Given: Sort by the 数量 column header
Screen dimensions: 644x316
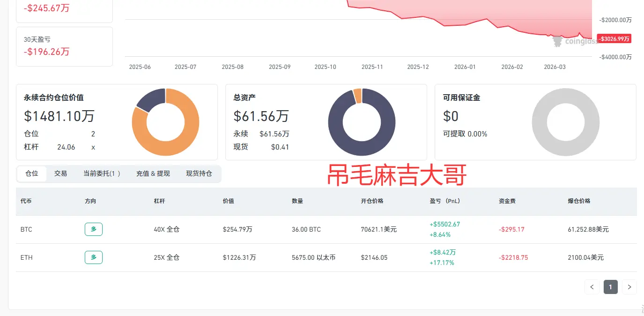Looking at the screenshot, I should [x=297, y=201].
